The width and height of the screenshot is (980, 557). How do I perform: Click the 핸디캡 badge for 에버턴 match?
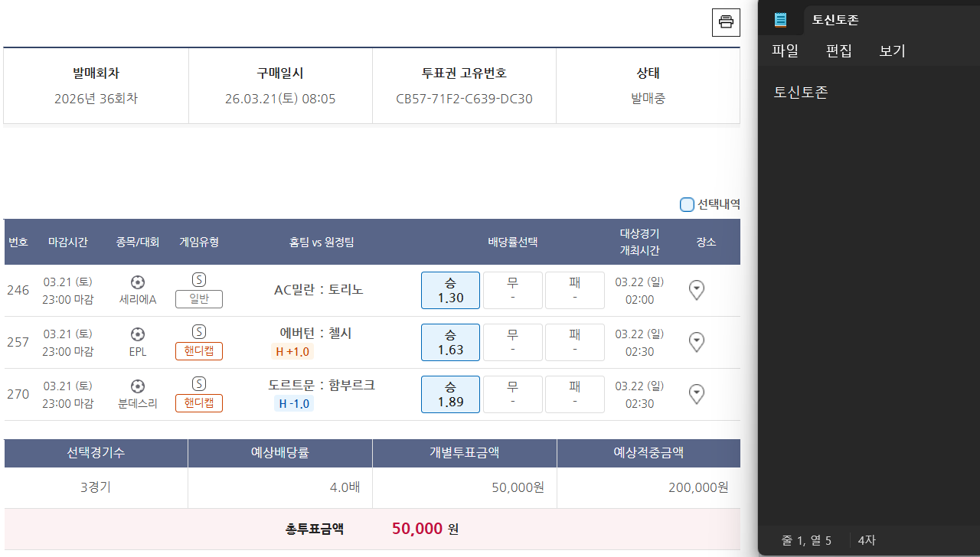[x=199, y=351]
